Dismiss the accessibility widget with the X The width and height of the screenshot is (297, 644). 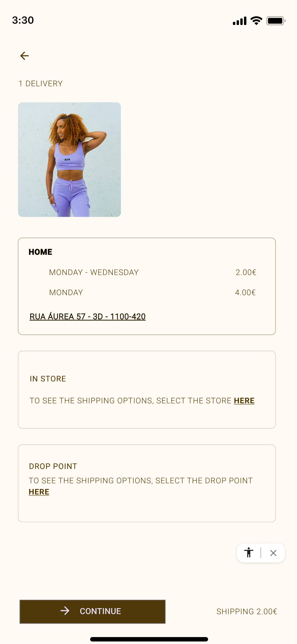[x=273, y=553]
